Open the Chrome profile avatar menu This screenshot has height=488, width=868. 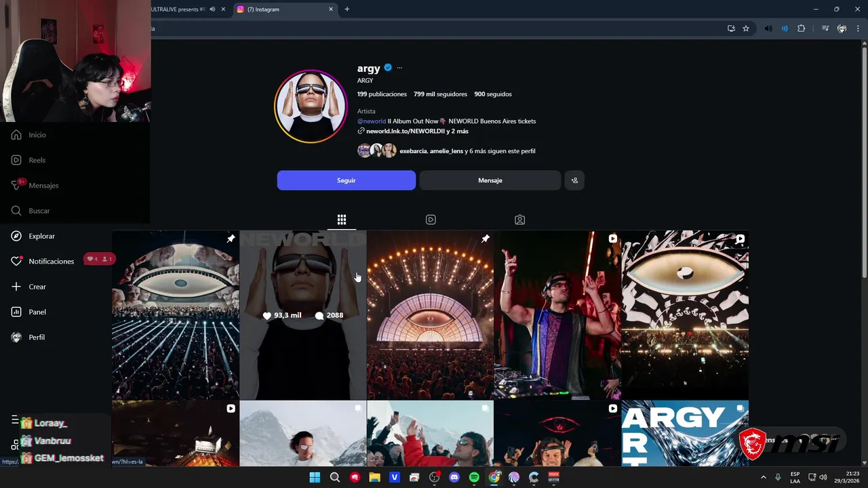coord(842,28)
